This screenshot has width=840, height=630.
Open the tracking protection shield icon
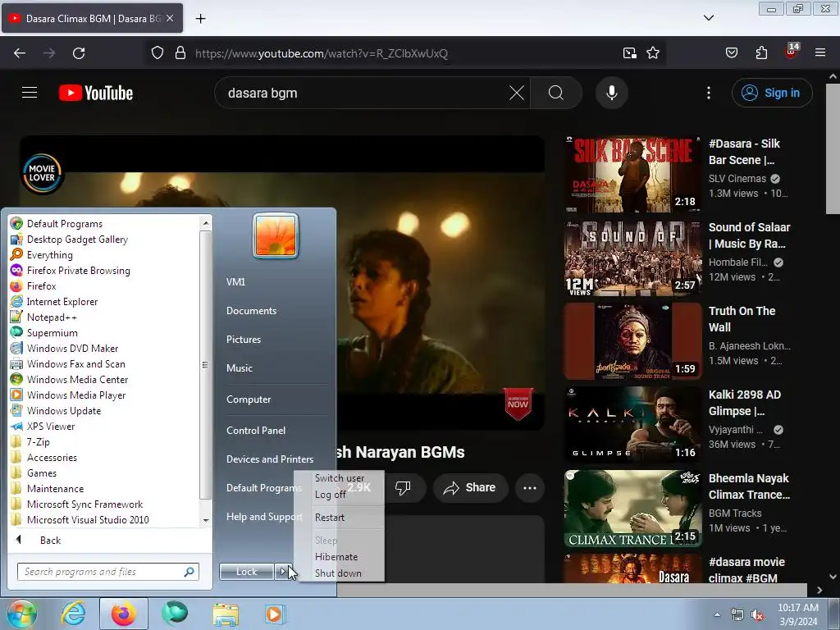point(157,53)
